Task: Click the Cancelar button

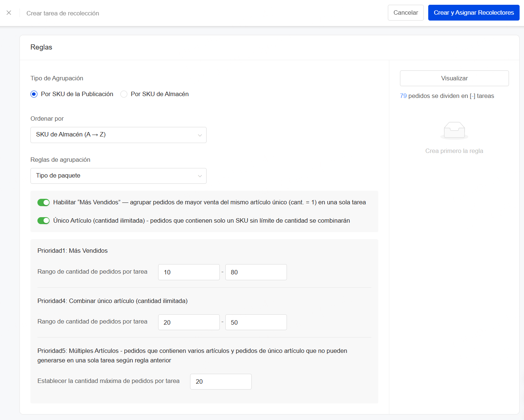Action: click(x=405, y=13)
